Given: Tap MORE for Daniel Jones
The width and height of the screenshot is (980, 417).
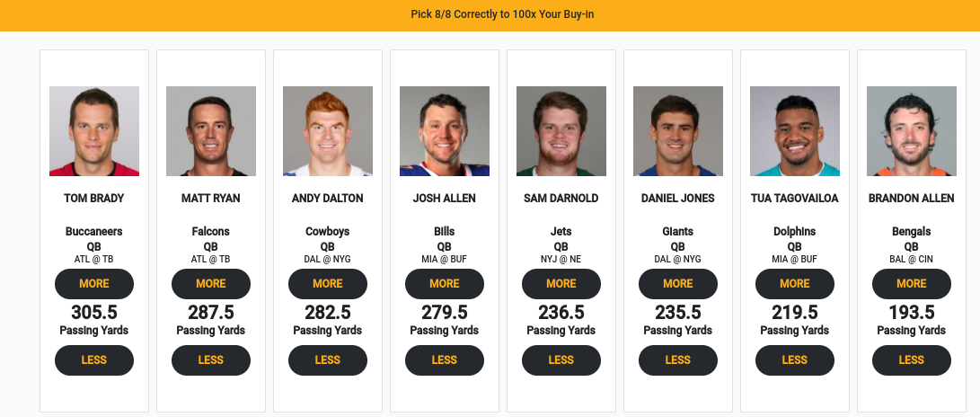Looking at the screenshot, I should point(678,283).
